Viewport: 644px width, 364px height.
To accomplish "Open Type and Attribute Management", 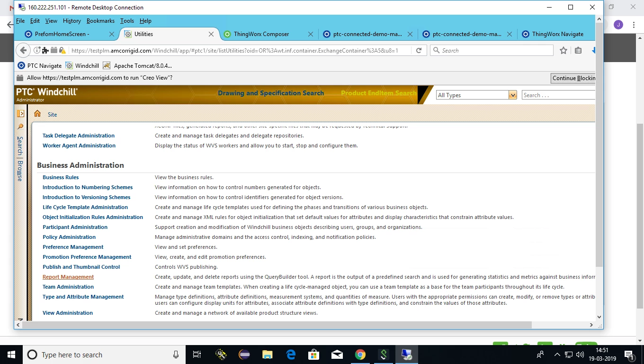I will point(83,297).
